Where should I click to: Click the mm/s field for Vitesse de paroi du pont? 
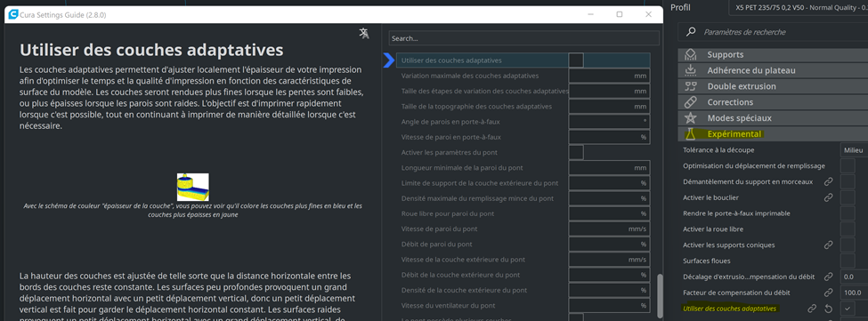click(x=609, y=229)
